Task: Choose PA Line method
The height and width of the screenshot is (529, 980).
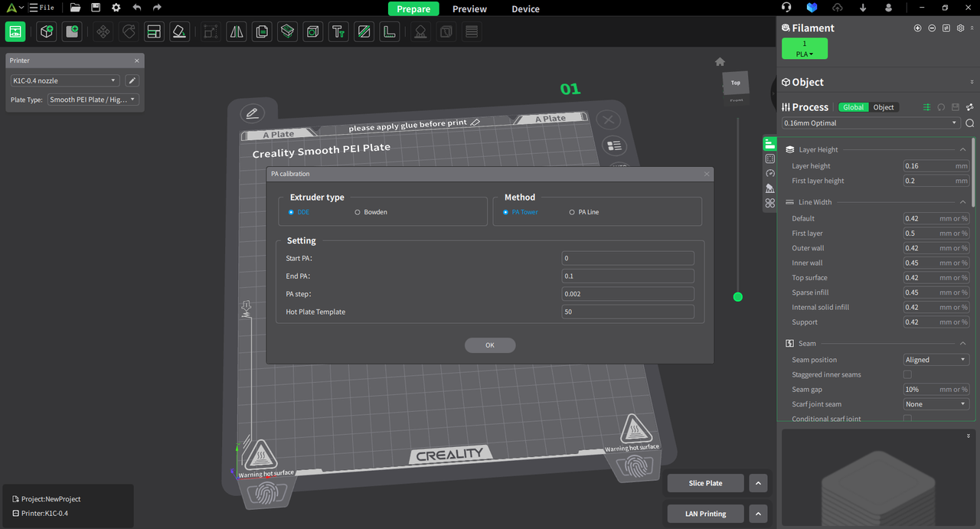Action: (x=572, y=212)
